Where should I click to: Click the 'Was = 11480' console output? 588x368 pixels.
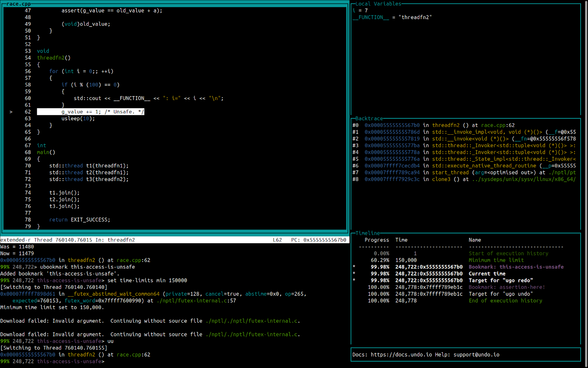coord(17,247)
